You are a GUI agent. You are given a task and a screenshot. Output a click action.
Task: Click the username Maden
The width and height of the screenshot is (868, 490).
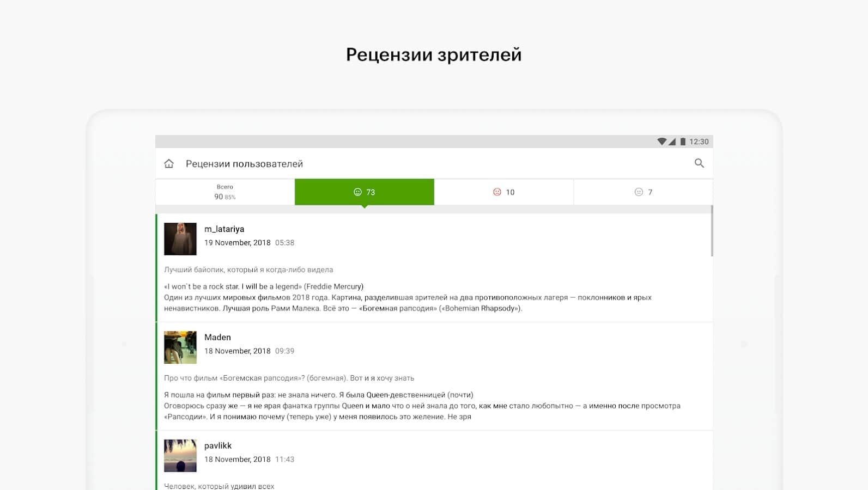[x=217, y=338]
